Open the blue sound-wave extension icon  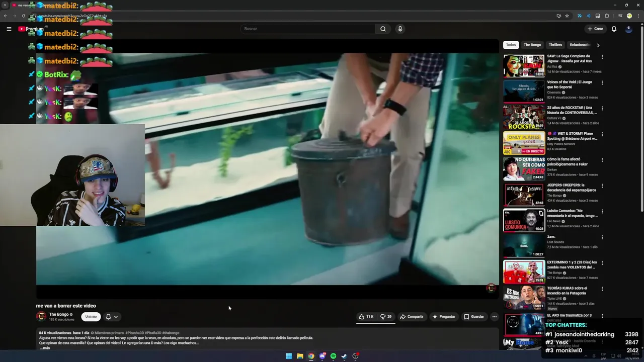point(588,16)
